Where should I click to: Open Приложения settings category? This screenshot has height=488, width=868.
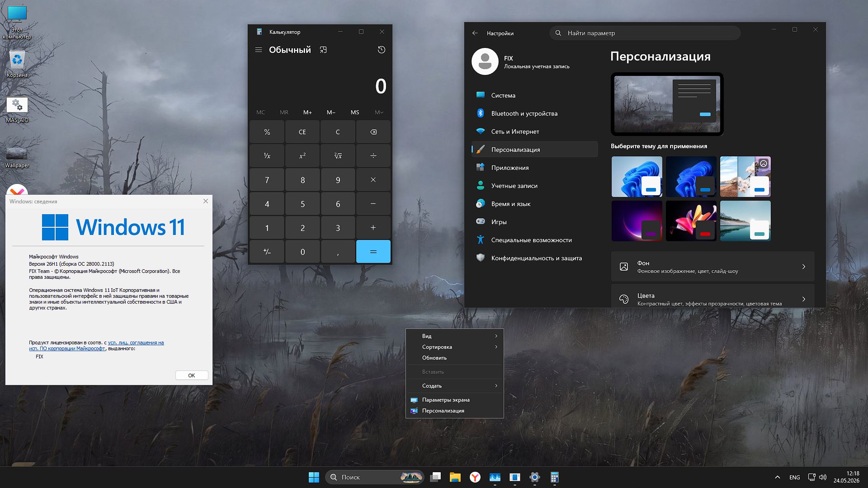[534, 168]
